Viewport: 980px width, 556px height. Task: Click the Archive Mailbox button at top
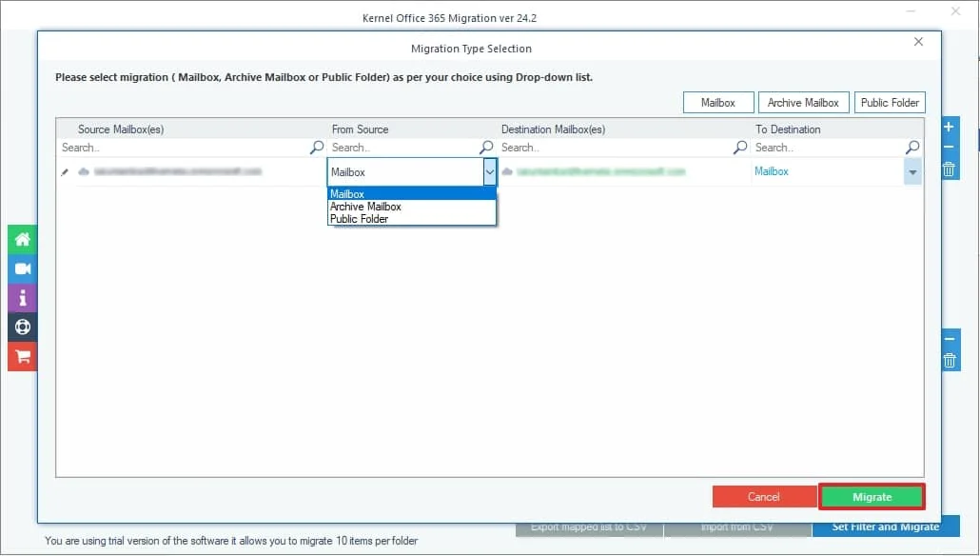[x=803, y=103]
